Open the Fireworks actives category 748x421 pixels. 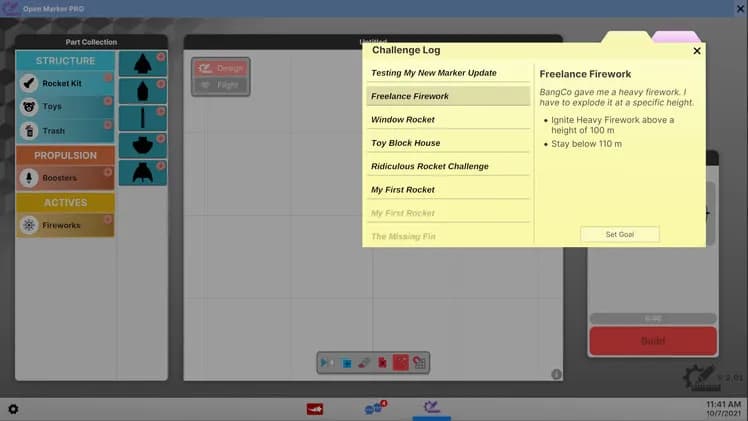click(x=64, y=226)
